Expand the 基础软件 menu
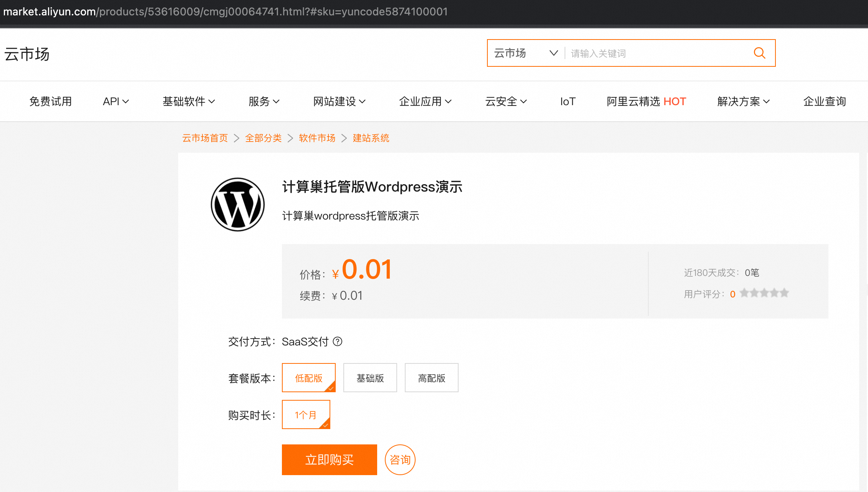The image size is (868, 492). [189, 101]
